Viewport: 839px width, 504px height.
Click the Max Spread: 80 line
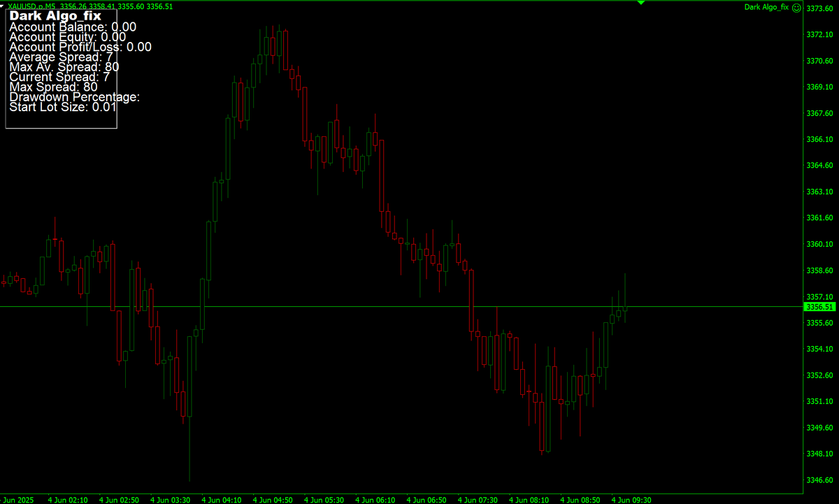tap(53, 87)
